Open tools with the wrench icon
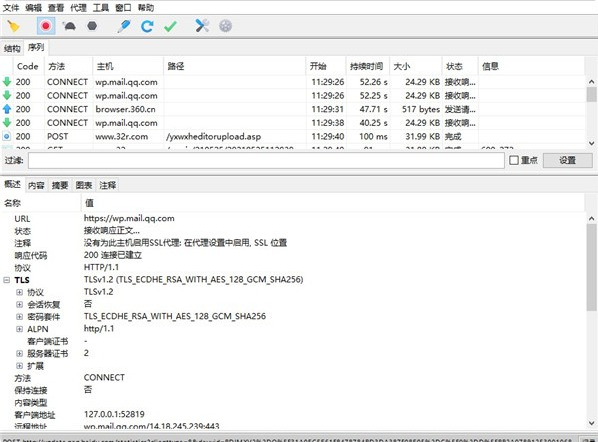Image resolution: width=598 pixels, height=442 pixels. (x=202, y=26)
